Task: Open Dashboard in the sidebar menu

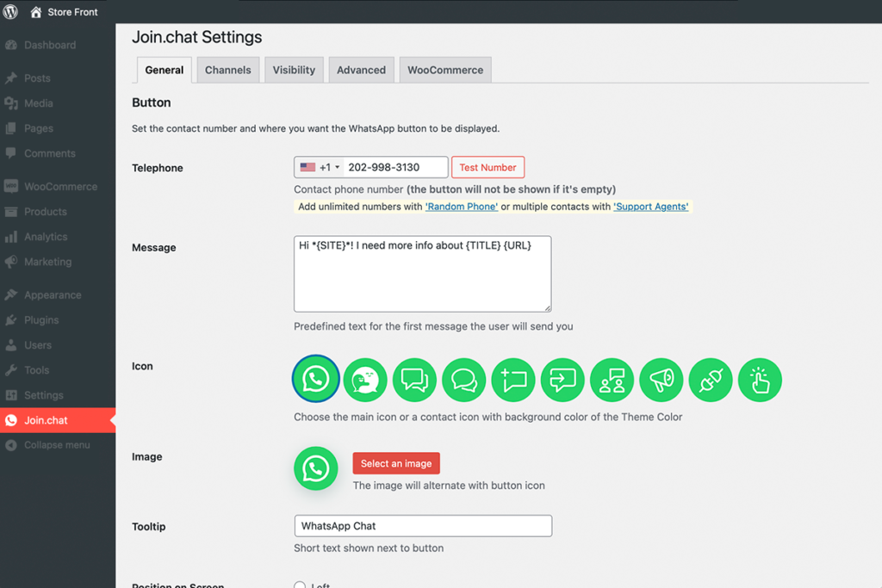Action: coord(50,45)
